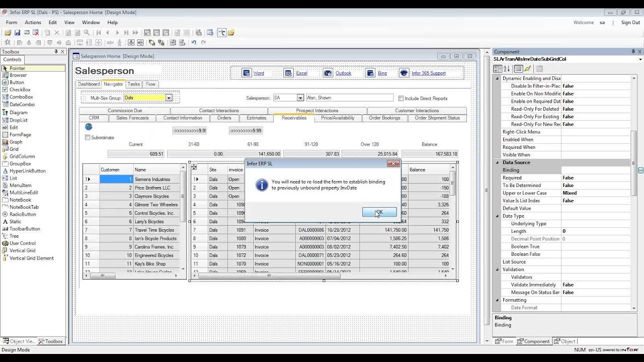644x362 pixels.
Task: Click the Sign Out link
Action: tap(630, 23)
